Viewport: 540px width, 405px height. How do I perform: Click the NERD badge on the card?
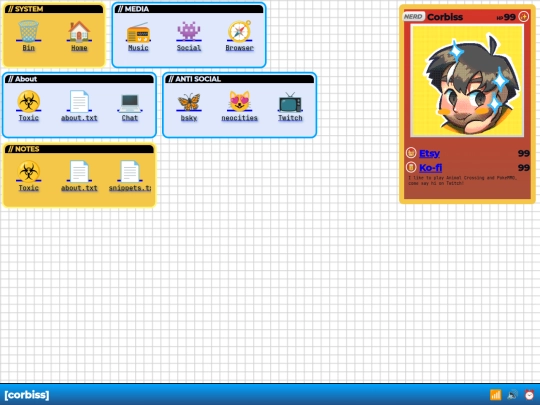(x=414, y=17)
